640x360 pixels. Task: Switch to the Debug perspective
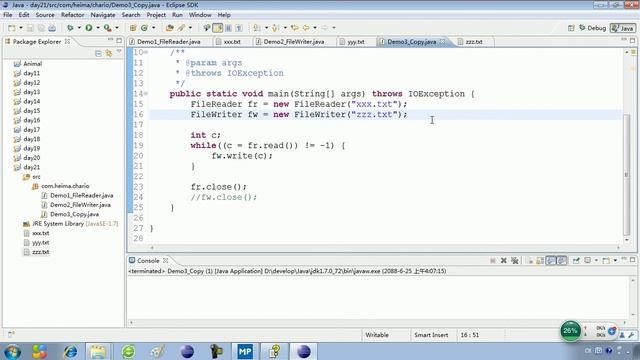pyautogui.click(x=593, y=28)
